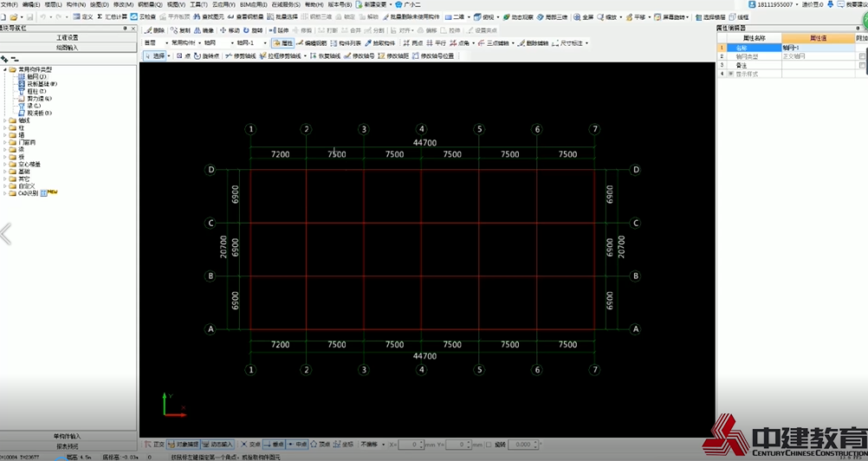Select 修改轴距 edit axis spacing
Screen dimensions: 868x461
[393, 56]
